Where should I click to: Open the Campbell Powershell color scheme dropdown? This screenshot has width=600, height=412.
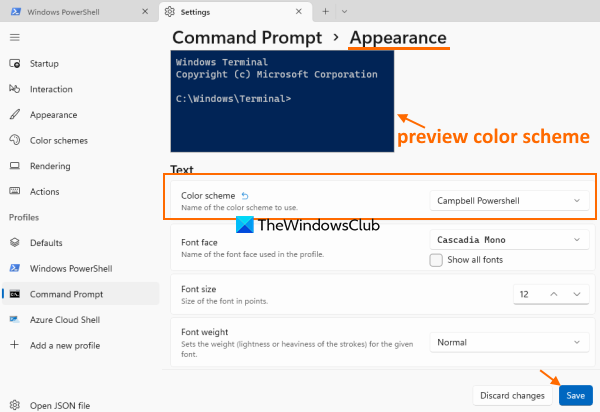[509, 201]
